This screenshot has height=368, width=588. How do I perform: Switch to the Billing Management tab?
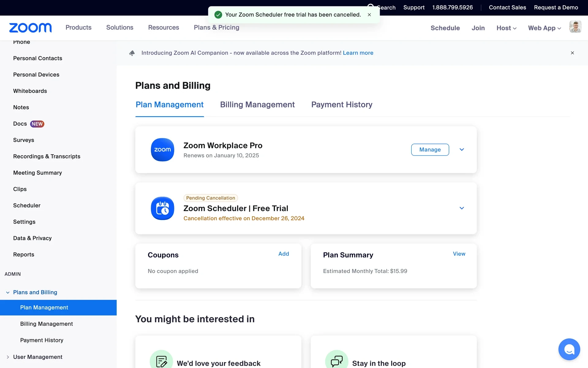click(257, 105)
